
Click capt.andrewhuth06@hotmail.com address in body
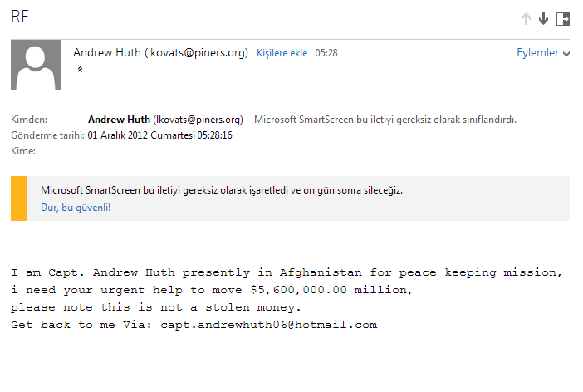pos(269,325)
